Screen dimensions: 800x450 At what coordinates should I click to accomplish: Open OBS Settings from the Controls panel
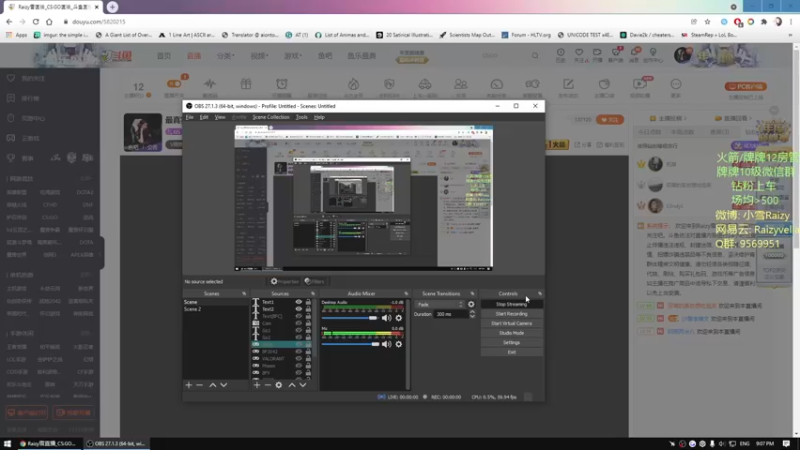pyautogui.click(x=511, y=343)
